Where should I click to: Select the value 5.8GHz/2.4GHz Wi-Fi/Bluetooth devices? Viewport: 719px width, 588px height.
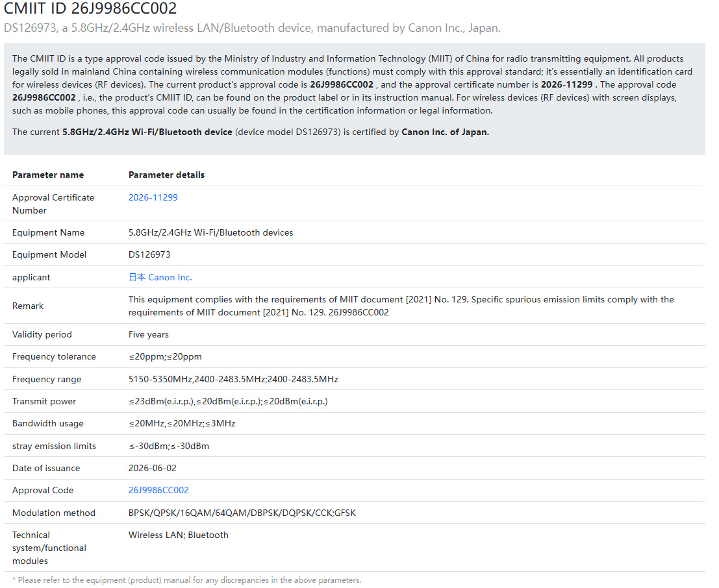click(x=210, y=232)
